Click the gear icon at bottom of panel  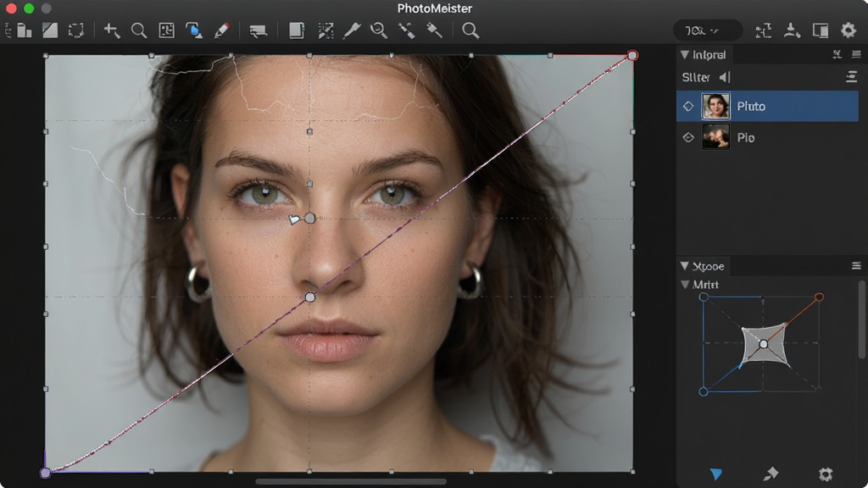tap(826, 474)
